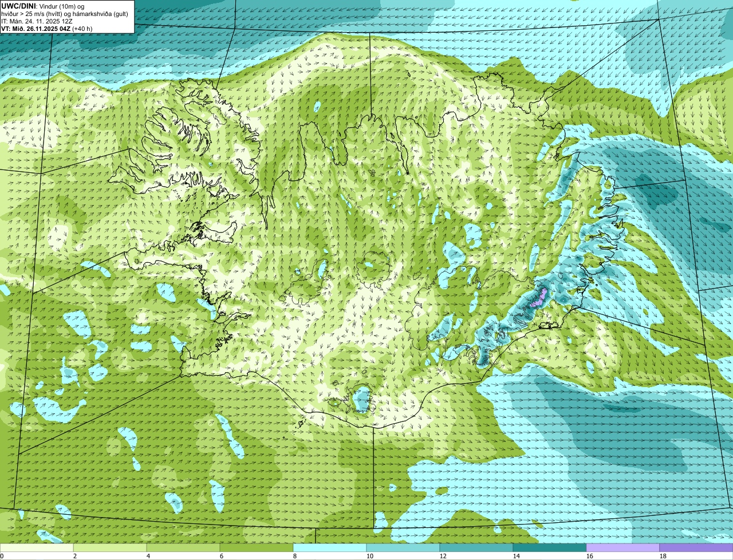Image resolution: width=733 pixels, height=560 pixels.
Task: Click the teal 12–14 m/s legend swatch
Action: point(476,547)
